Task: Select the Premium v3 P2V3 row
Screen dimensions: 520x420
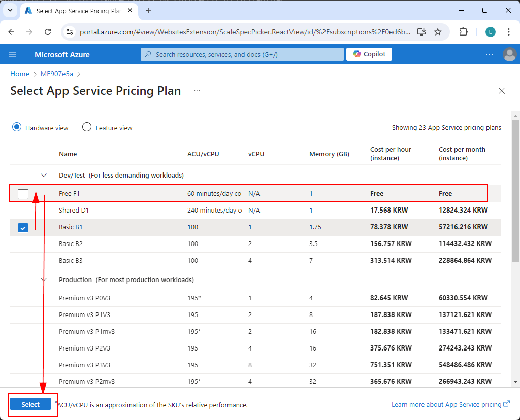Action: tap(255, 348)
